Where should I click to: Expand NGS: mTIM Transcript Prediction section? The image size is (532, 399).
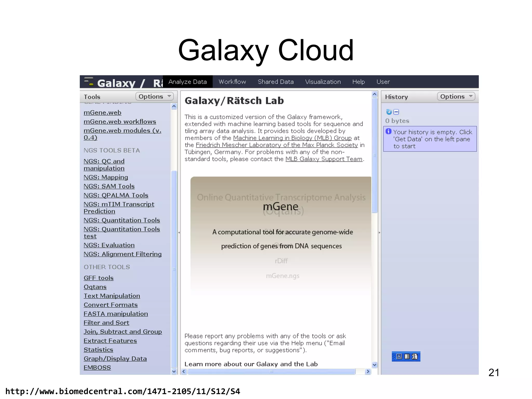[x=119, y=208]
